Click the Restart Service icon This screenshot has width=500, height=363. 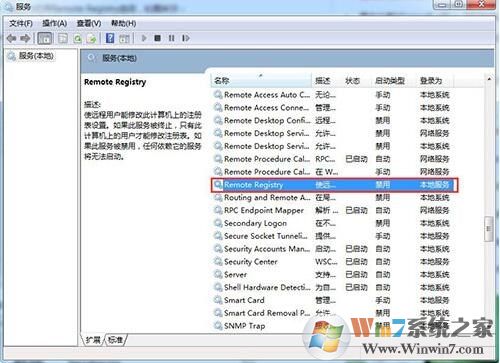[186, 38]
